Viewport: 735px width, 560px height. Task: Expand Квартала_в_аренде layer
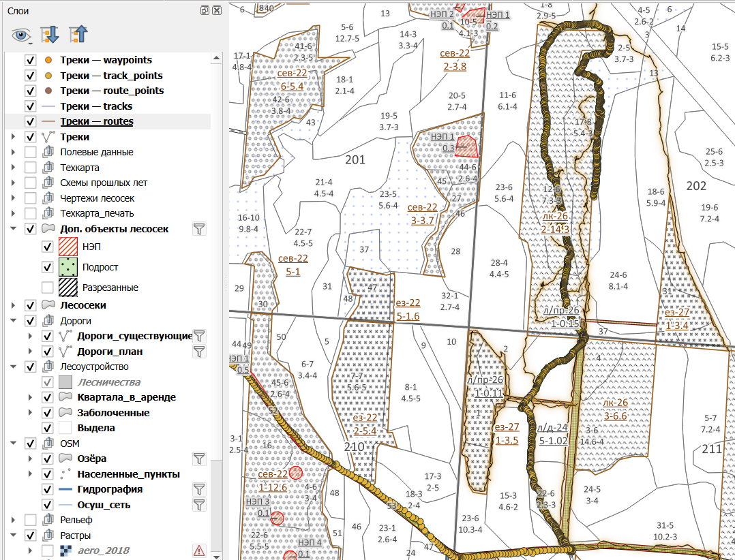pyautogui.click(x=31, y=398)
